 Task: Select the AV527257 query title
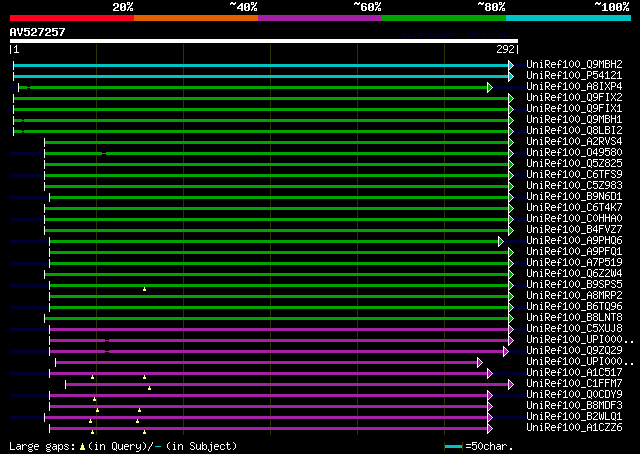[38, 32]
